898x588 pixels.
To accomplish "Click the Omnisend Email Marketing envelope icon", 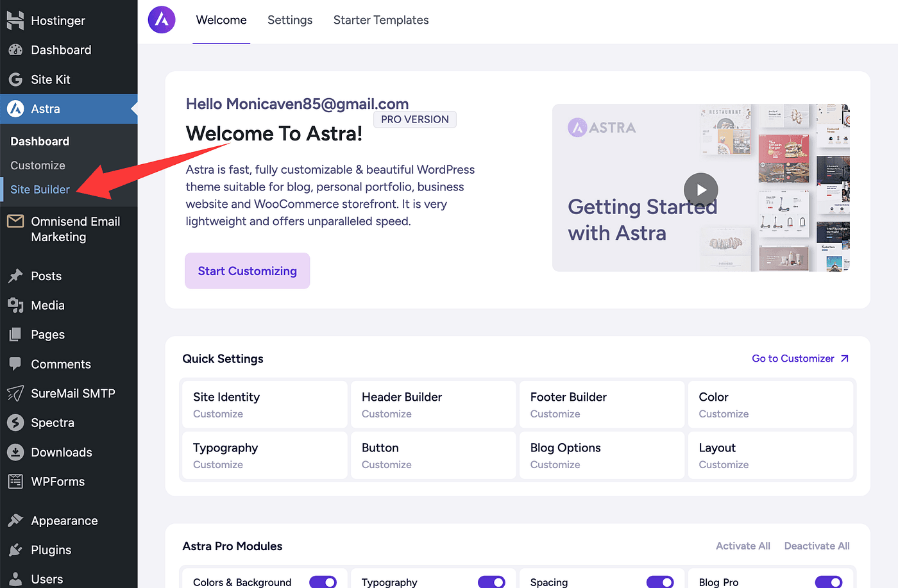I will coord(15,222).
